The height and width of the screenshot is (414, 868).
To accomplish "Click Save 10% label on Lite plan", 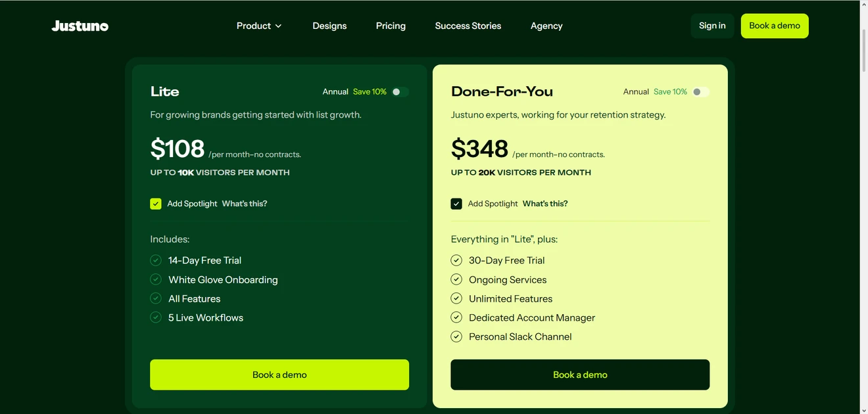I will click(x=370, y=92).
